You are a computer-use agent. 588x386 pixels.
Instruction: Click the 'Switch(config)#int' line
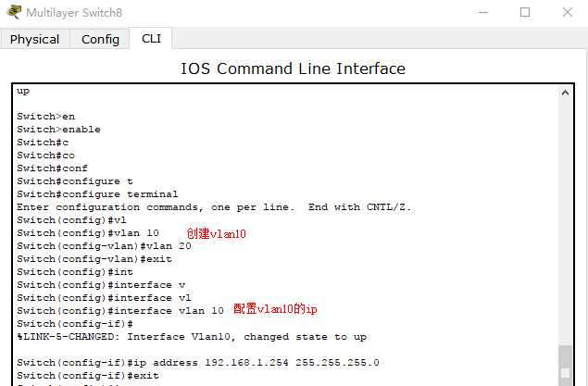[x=75, y=272]
